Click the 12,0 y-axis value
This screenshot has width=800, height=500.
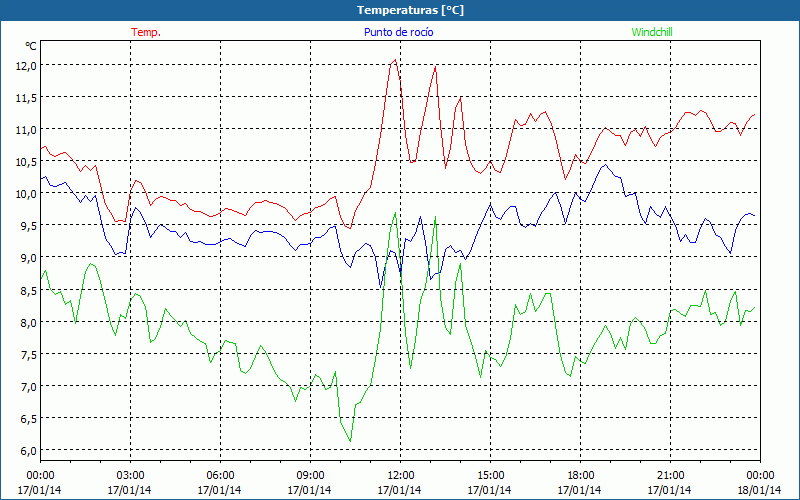pos(26,65)
